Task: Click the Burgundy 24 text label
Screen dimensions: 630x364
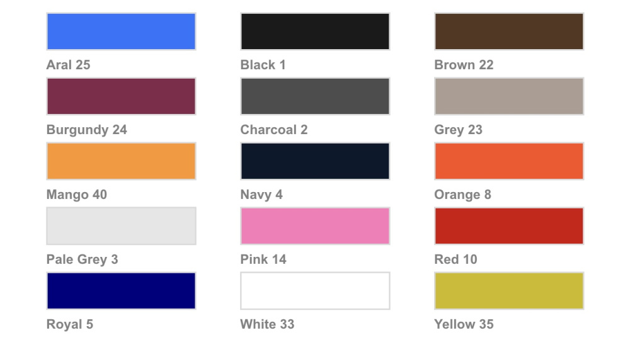Action: click(87, 130)
